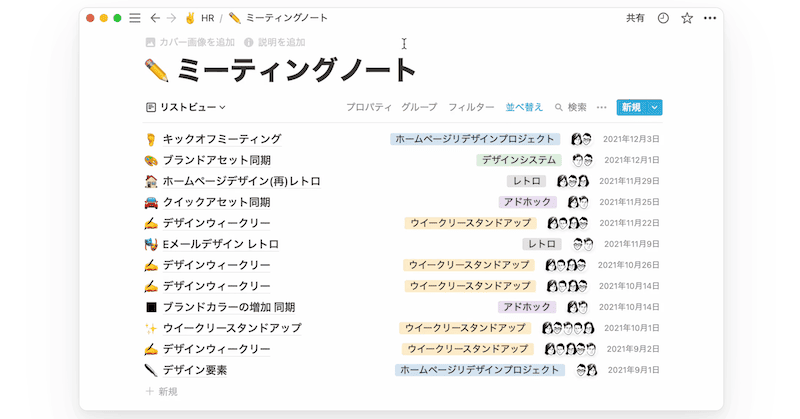The height and width of the screenshot is (419, 800).
Task: Open the プロパティ menu
Action: [x=368, y=107]
